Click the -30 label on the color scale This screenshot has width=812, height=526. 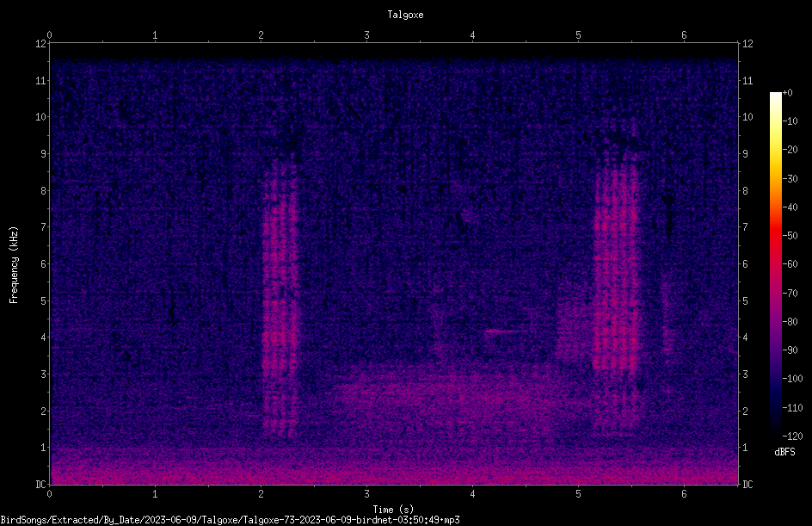coord(790,179)
